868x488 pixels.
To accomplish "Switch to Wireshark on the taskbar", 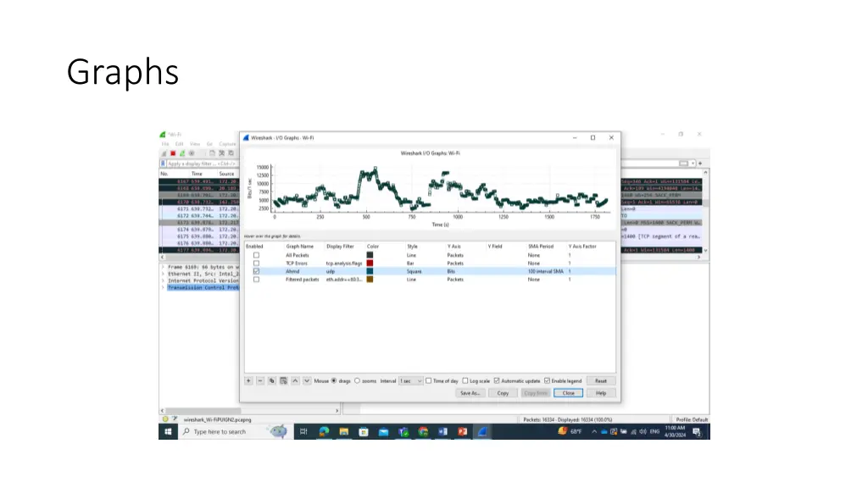I will (482, 431).
